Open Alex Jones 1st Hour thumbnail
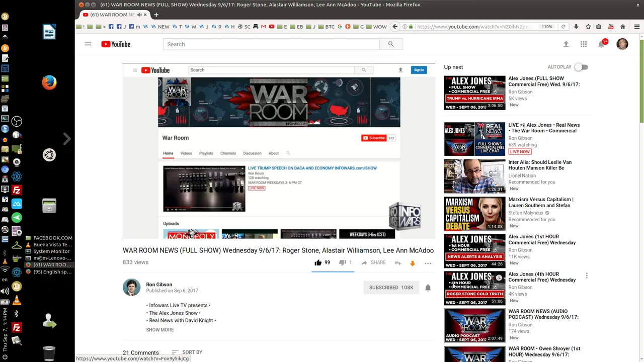The image size is (644, 362). click(474, 251)
